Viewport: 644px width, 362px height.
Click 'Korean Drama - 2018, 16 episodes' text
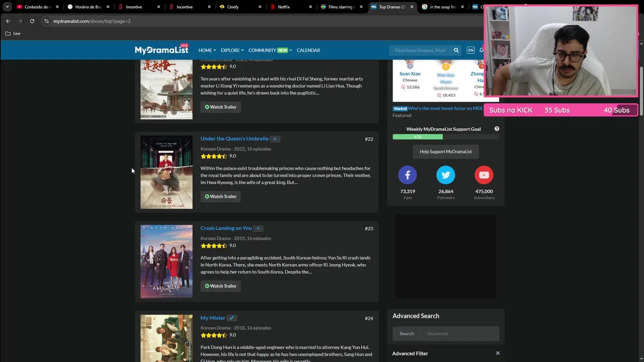(235, 328)
